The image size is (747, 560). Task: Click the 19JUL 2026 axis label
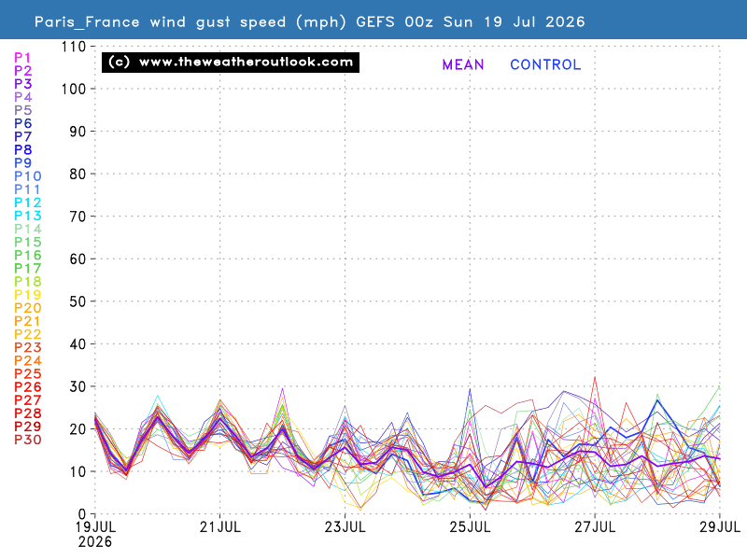tap(95, 534)
